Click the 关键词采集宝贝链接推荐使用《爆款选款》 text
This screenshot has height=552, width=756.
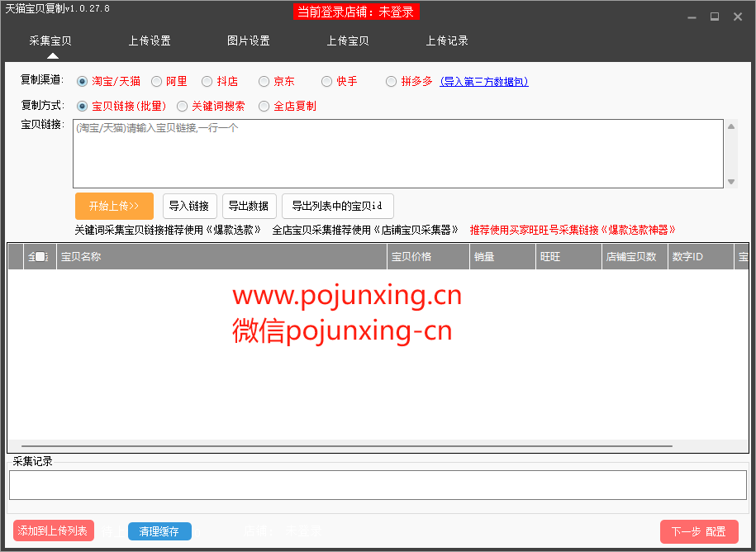point(169,230)
